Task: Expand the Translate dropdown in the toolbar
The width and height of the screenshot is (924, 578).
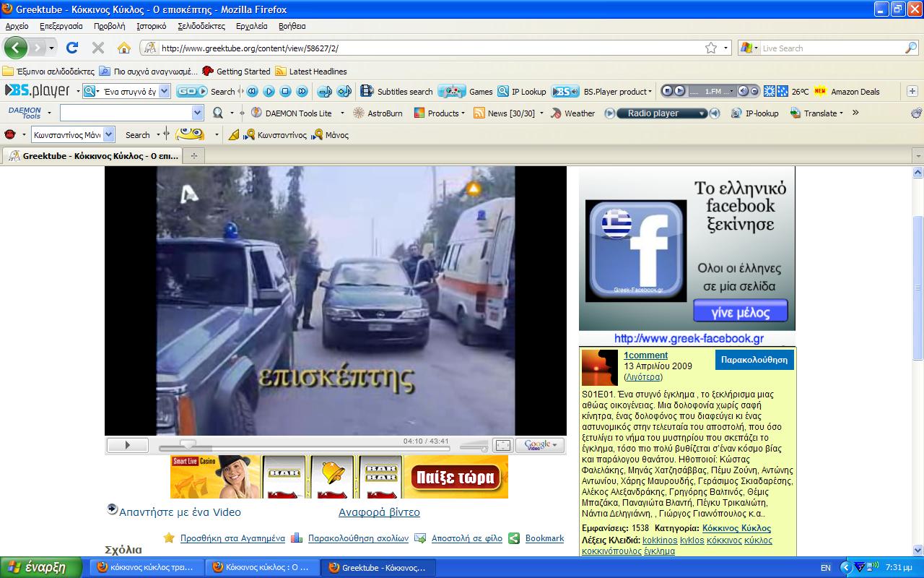Action: click(x=840, y=113)
